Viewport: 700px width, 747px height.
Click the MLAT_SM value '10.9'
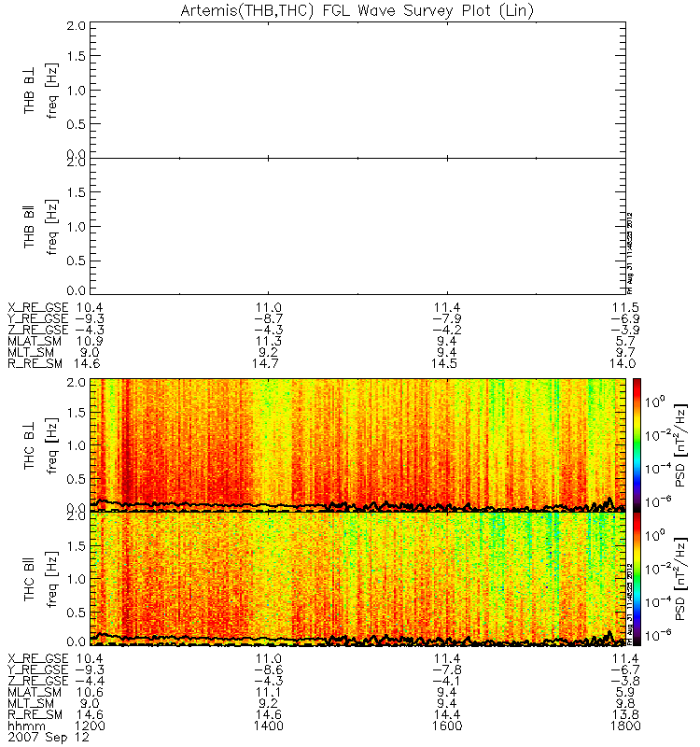90,341
